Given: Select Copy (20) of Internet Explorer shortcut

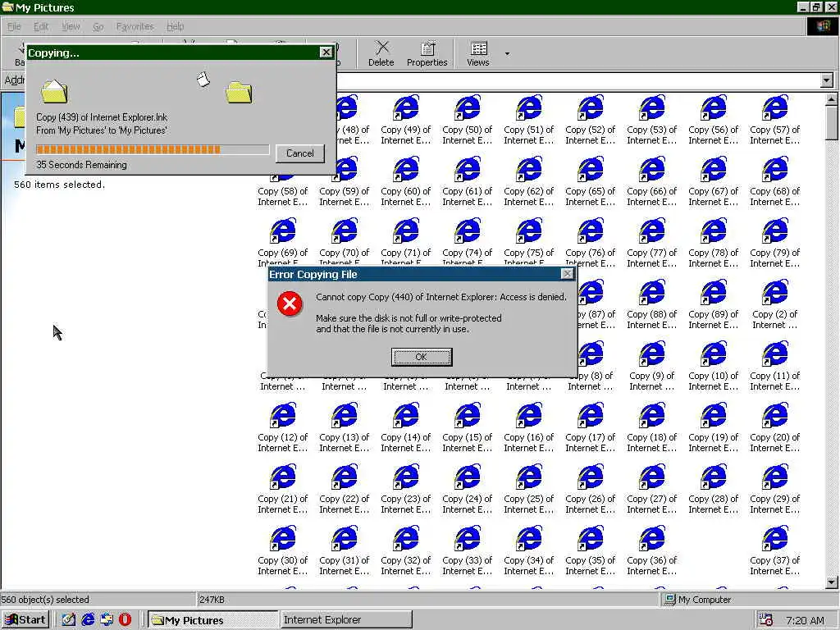Looking at the screenshot, I should coord(774,428).
